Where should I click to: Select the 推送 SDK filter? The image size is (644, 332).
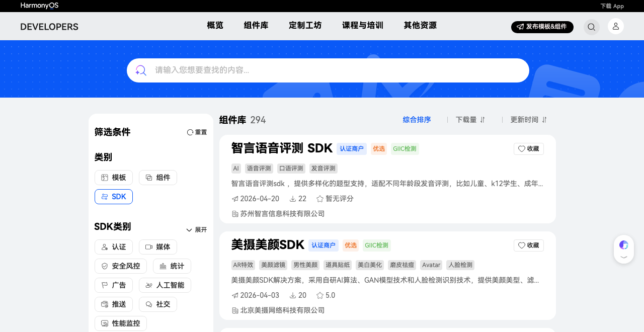pos(114,304)
